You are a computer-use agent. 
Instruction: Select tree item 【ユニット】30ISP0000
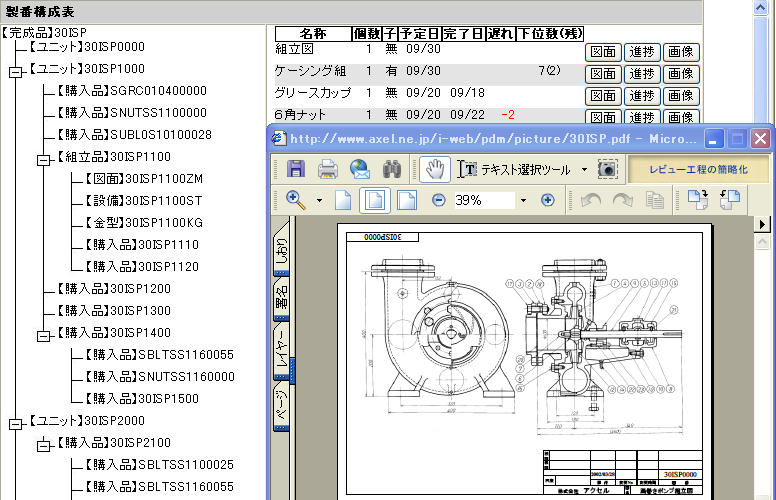pyautogui.click(x=87, y=47)
